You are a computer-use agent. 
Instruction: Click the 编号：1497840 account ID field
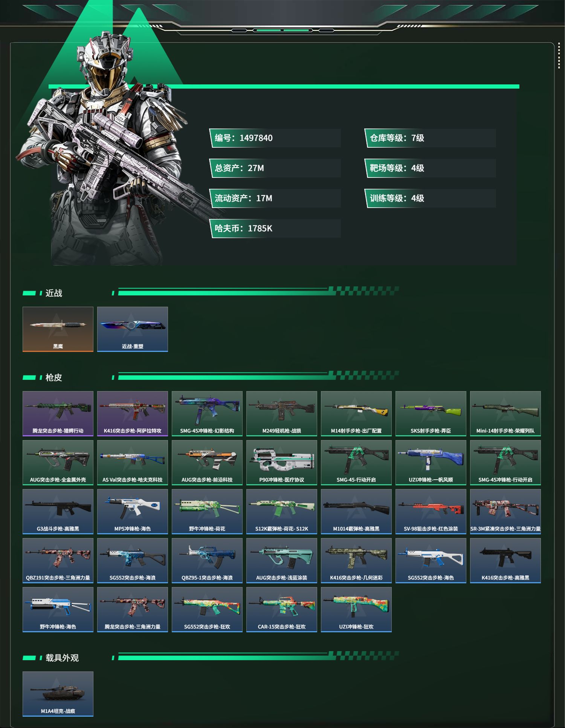(275, 138)
